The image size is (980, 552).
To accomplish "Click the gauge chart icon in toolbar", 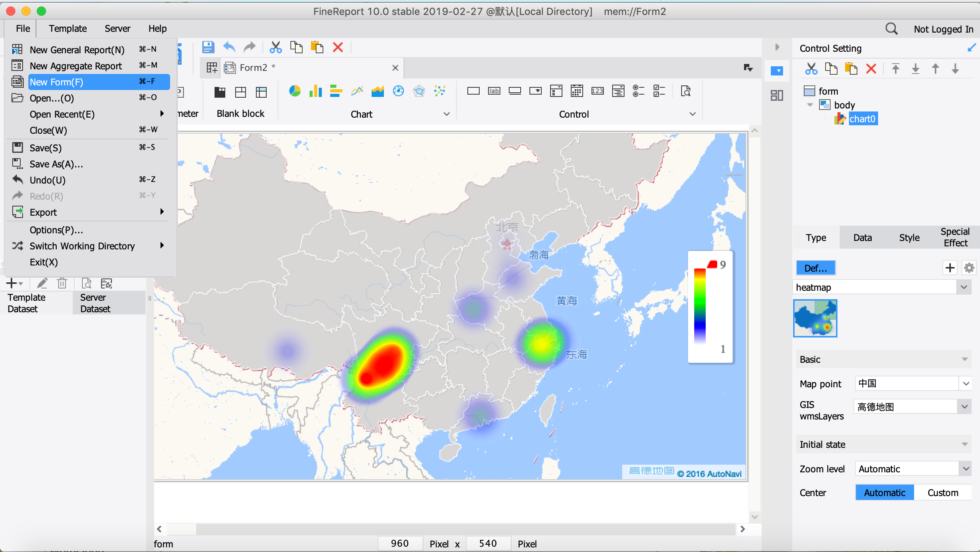I will (x=398, y=91).
